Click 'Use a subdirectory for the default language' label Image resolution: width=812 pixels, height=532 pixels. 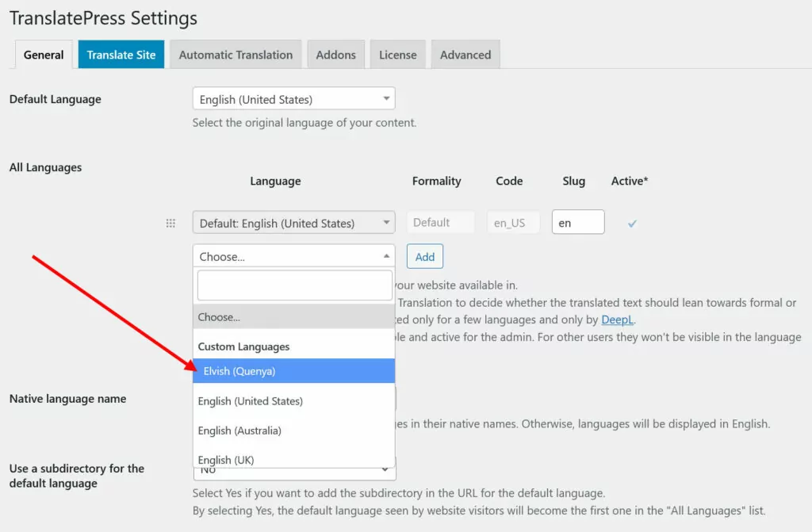click(x=77, y=476)
